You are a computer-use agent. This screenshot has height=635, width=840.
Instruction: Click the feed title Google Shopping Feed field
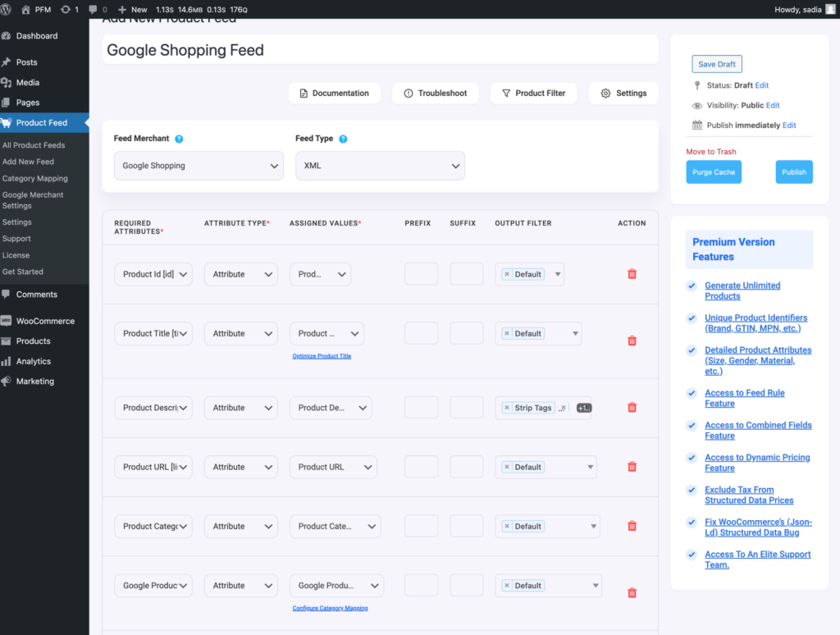pyautogui.click(x=381, y=50)
